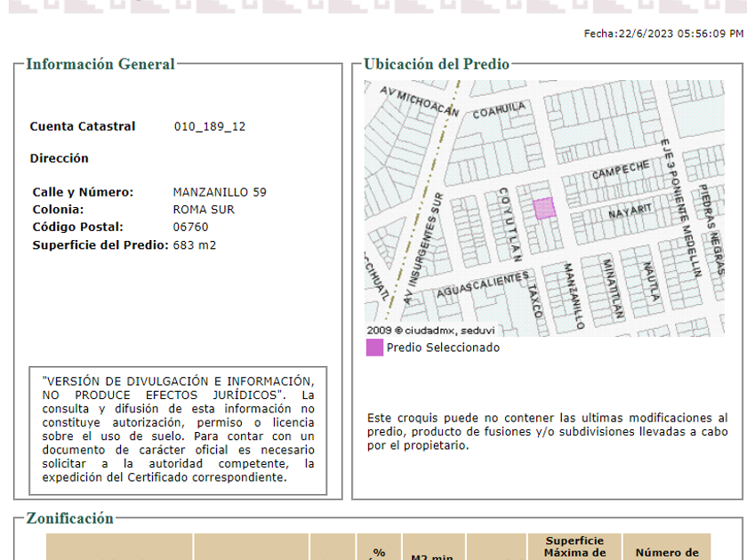Click the CAMPECHE street label on map
The image size is (747, 560).
pos(621,169)
